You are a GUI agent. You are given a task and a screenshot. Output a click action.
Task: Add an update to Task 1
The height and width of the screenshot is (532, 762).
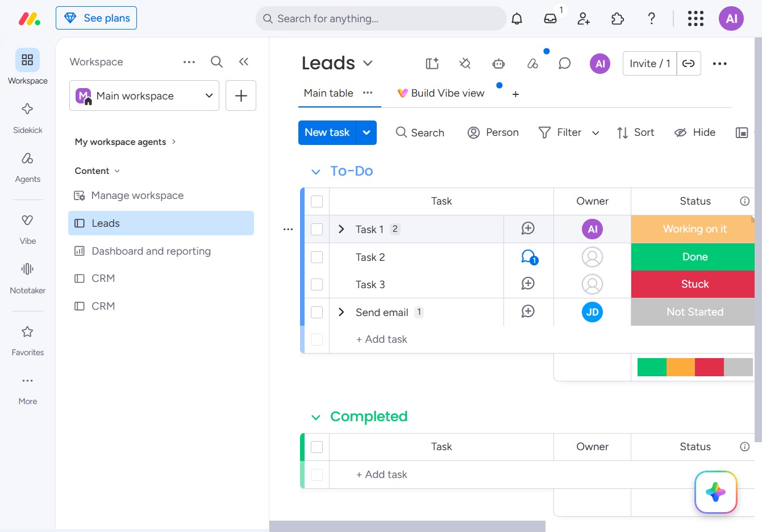point(528,228)
